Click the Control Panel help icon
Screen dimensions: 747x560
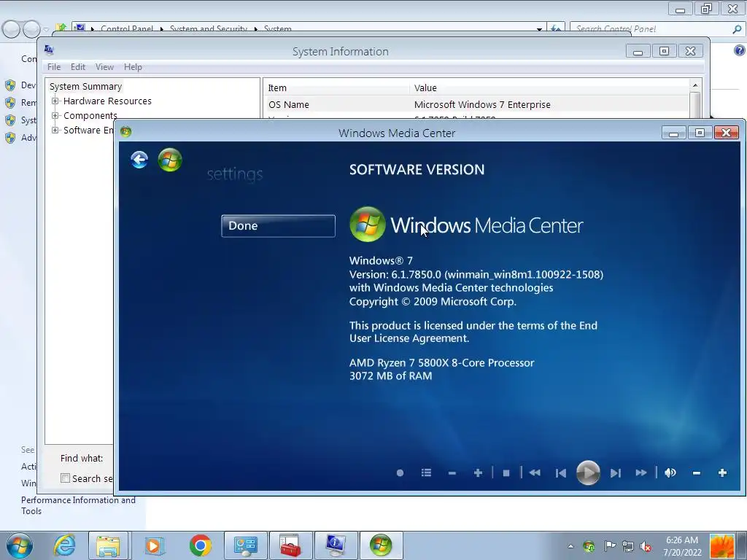click(x=740, y=50)
